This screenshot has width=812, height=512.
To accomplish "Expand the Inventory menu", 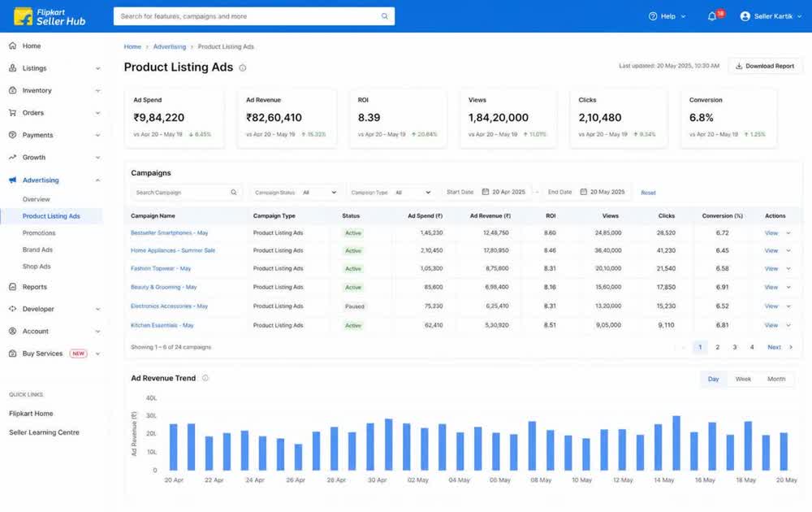I will 98,91.
